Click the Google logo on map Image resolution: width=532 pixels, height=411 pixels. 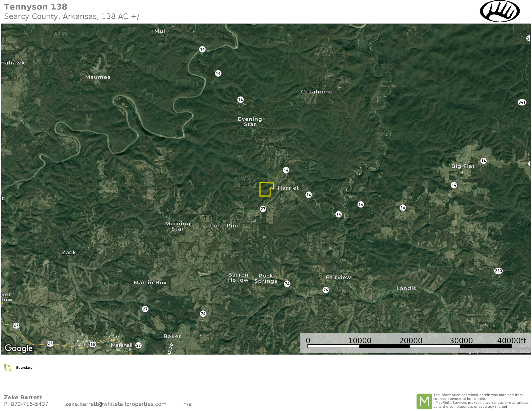tap(19, 348)
